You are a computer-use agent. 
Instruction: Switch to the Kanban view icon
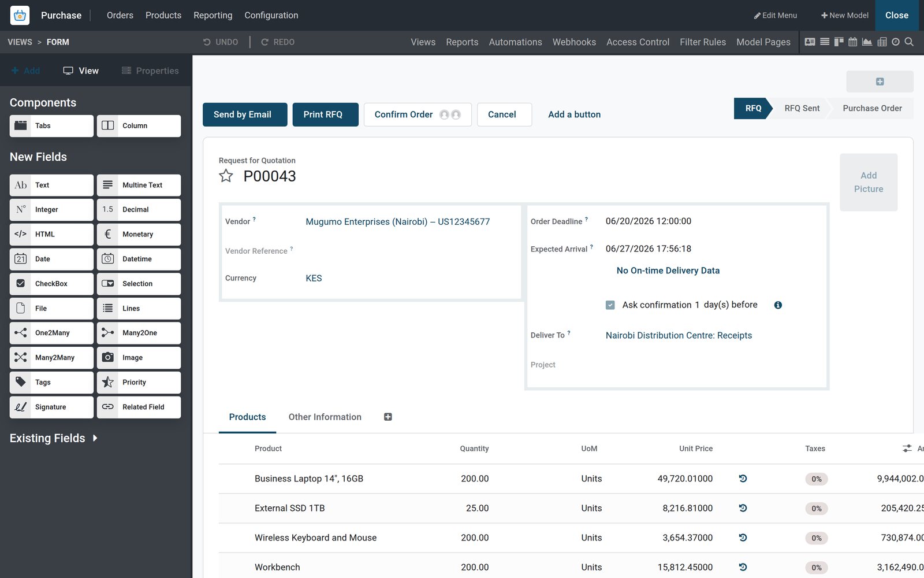coord(839,42)
